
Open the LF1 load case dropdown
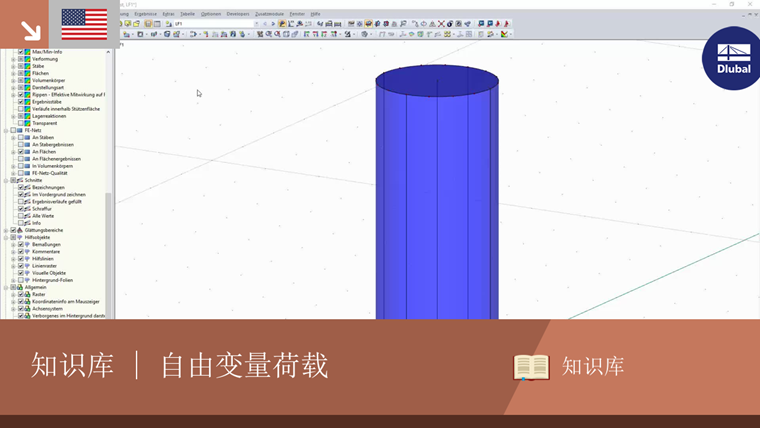(256, 23)
